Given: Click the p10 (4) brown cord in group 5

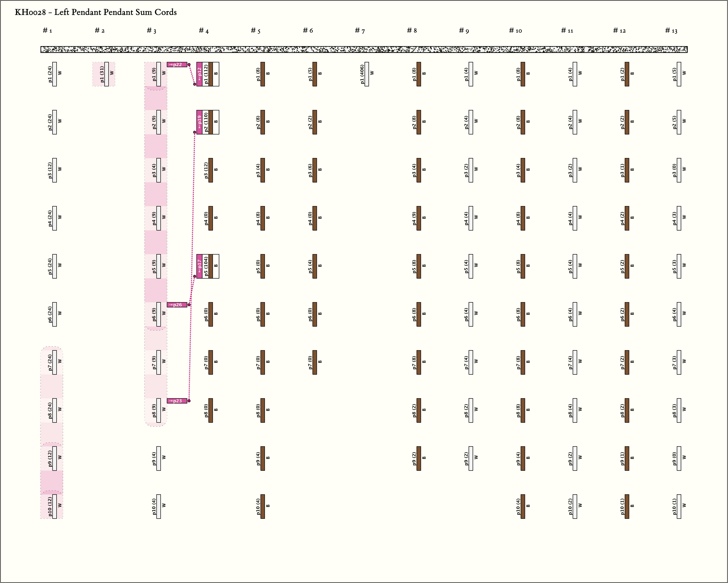Looking at the screenshot, I should pos(263,506).
